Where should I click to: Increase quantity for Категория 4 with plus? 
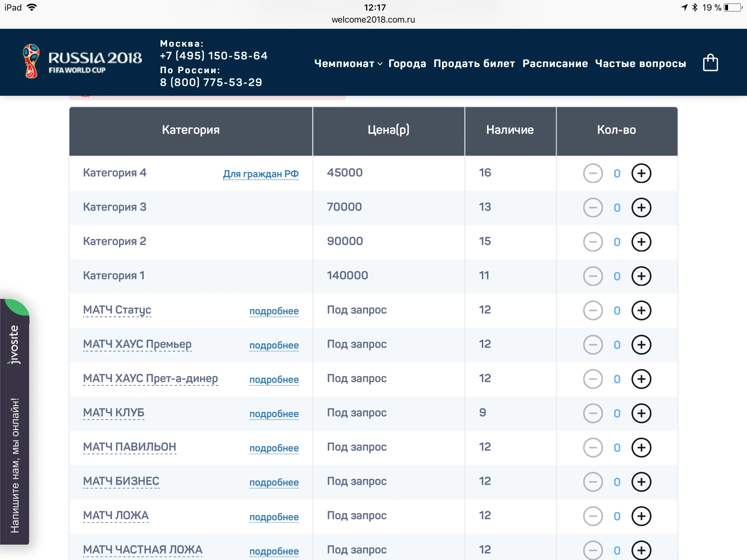pyautogui.click(x=641, y=173)
